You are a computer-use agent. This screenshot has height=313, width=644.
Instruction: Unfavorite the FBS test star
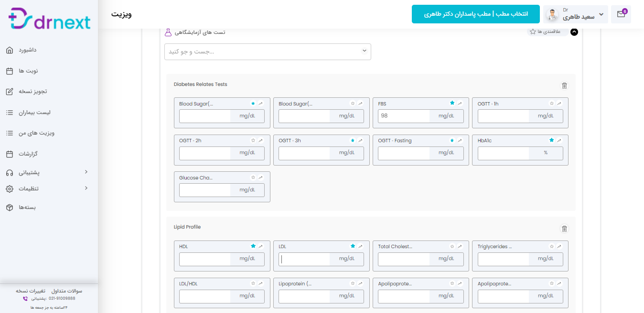[x=452, y=103]
